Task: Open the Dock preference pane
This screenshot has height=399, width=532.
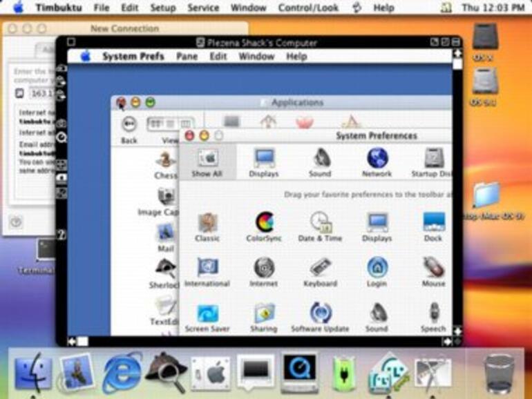Action: click(434, 226)
